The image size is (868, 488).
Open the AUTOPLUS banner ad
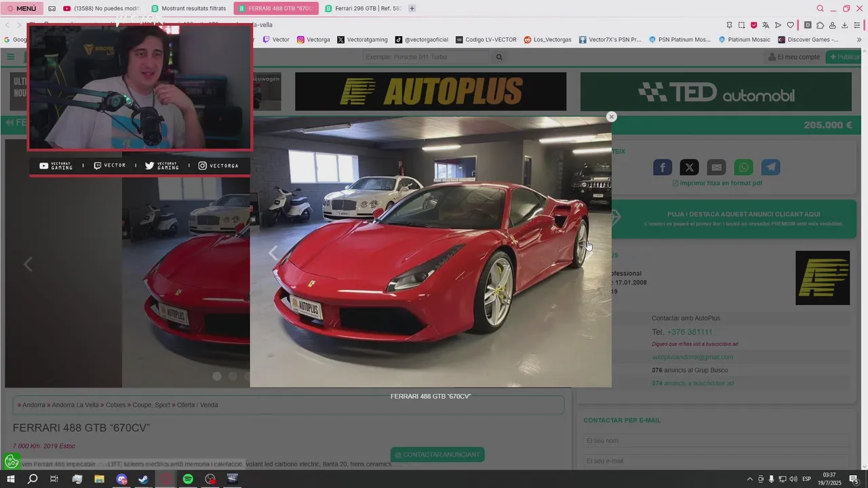point(431,91)
